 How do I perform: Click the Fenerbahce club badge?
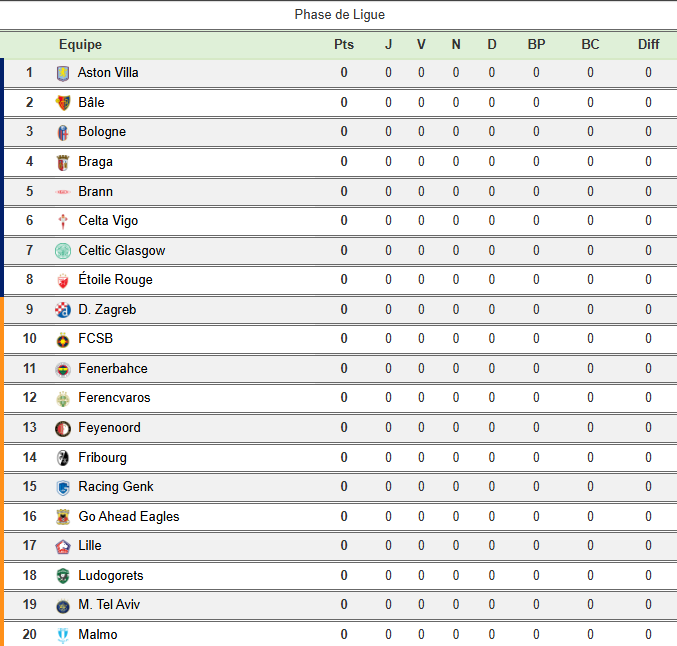[x=63, y=369]
